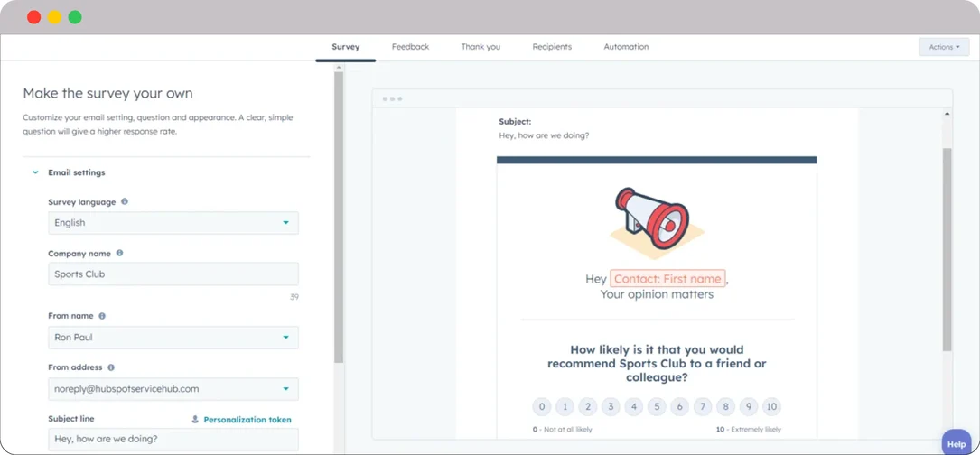Click the person icon beside Personalization token
Viewport: 980px width, 455px height.
pyautogui.click(x=195, y=420)
